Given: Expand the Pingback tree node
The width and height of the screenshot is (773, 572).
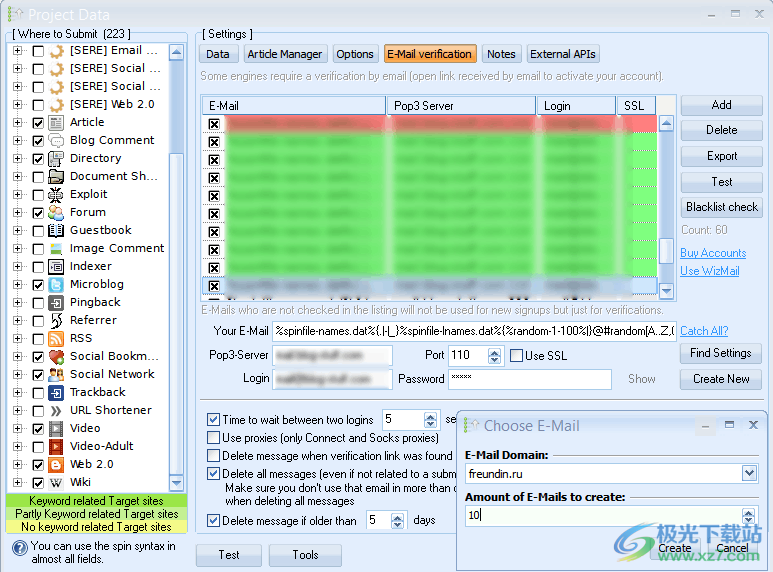Looking at the screenshot, I should (x=17, y=303).
